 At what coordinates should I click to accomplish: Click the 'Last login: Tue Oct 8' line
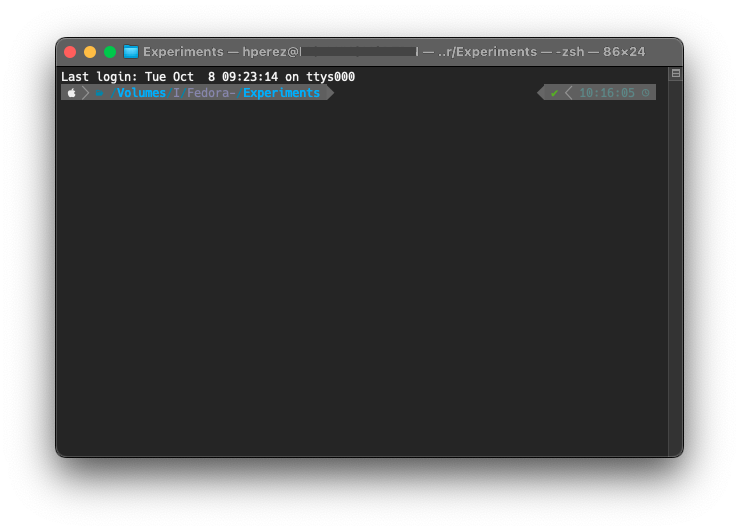click(208, 77)
